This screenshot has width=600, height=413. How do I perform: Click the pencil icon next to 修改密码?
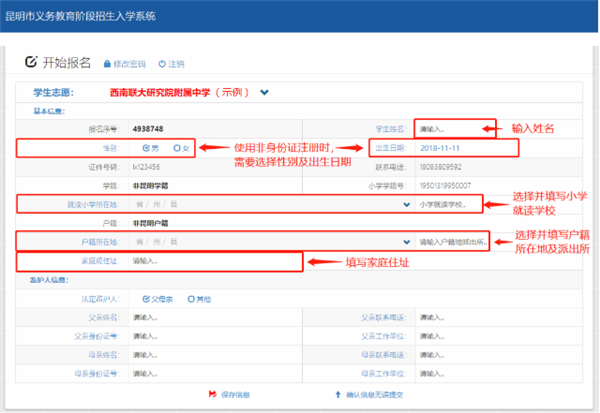[x=107, y=64]
